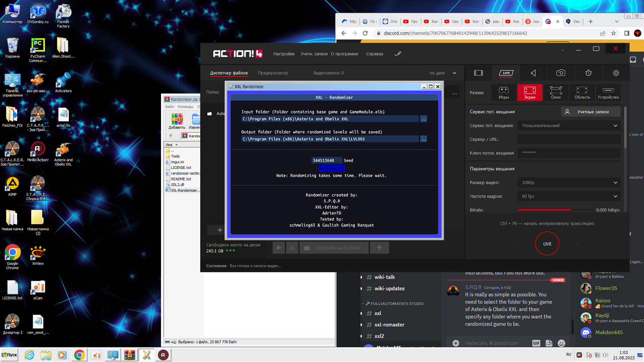Switch to the LIVE streaming tab
The width and height of the screenshot is (644, 362).
[506, 73]
